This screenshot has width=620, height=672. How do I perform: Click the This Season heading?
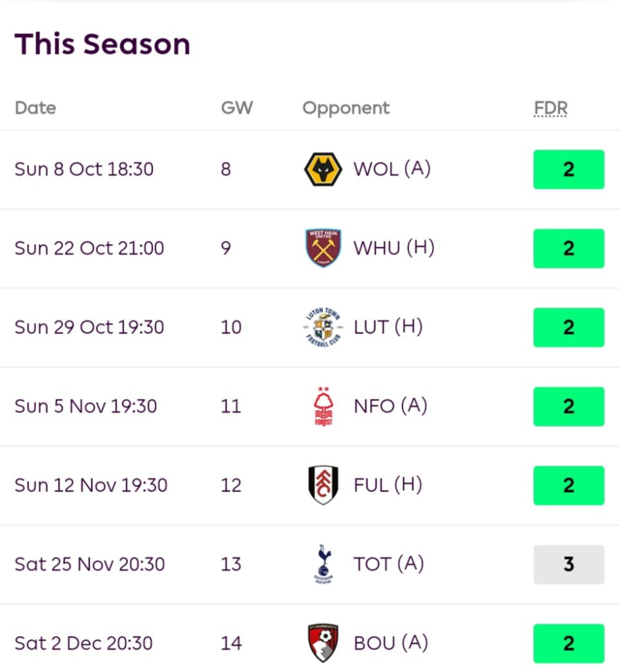point(102,44)
